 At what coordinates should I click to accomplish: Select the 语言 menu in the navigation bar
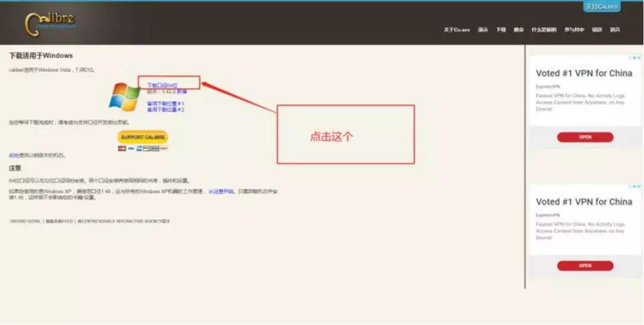[x=615, y=29]
